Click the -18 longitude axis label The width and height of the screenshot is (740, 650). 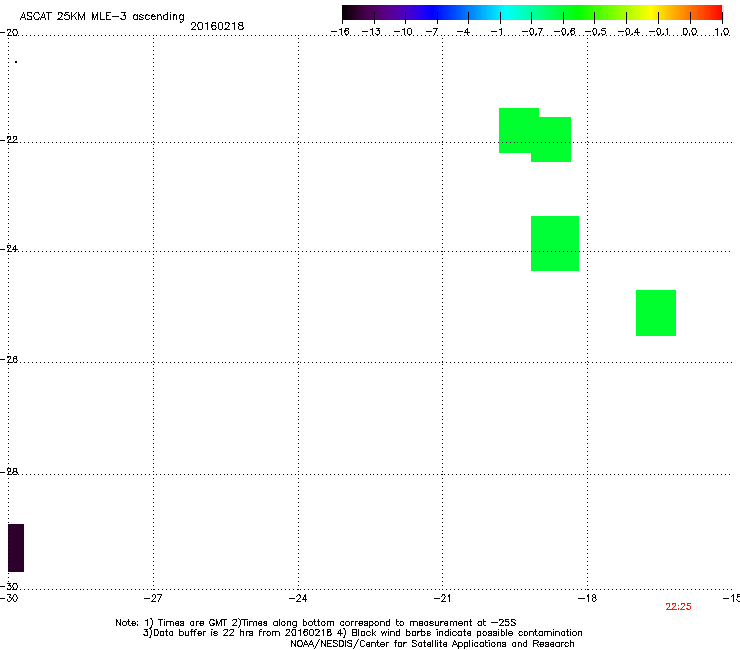coord(588,598)
